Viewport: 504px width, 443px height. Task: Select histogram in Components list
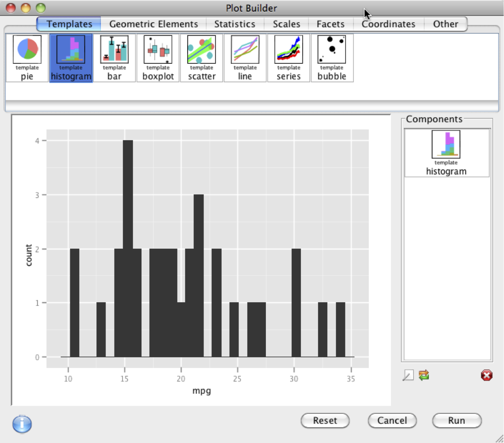[x=447, y=153]
